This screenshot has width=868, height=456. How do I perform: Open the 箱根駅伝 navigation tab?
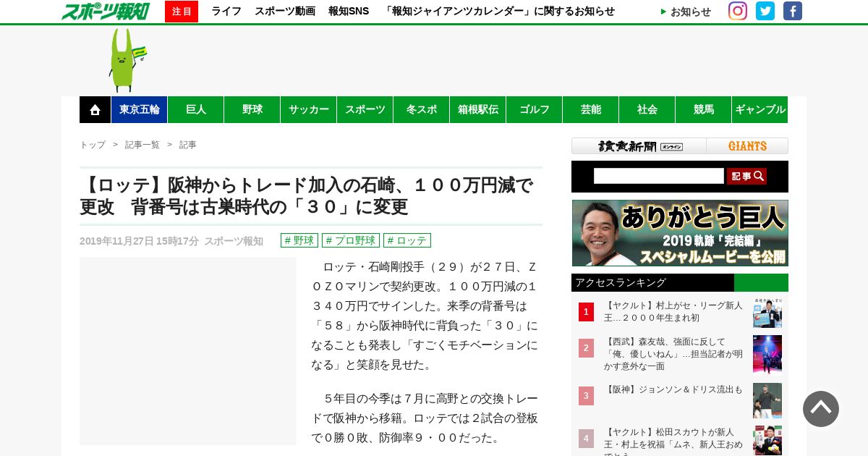(478, 109)
